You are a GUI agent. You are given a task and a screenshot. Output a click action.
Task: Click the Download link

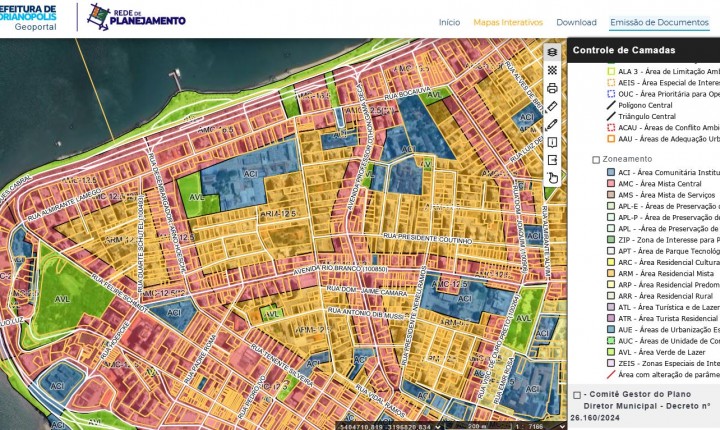coord(576,22)
